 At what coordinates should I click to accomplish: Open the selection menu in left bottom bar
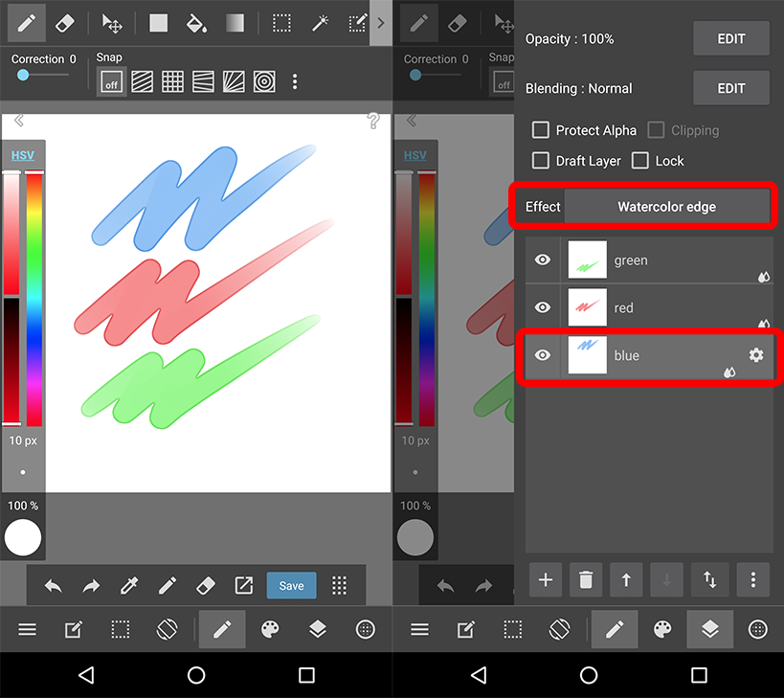click(x=121, y=629)
